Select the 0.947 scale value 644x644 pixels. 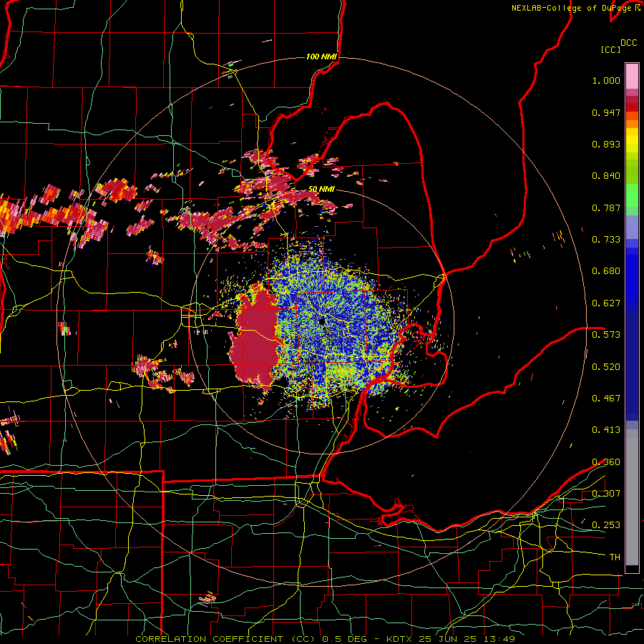[606, 112]
